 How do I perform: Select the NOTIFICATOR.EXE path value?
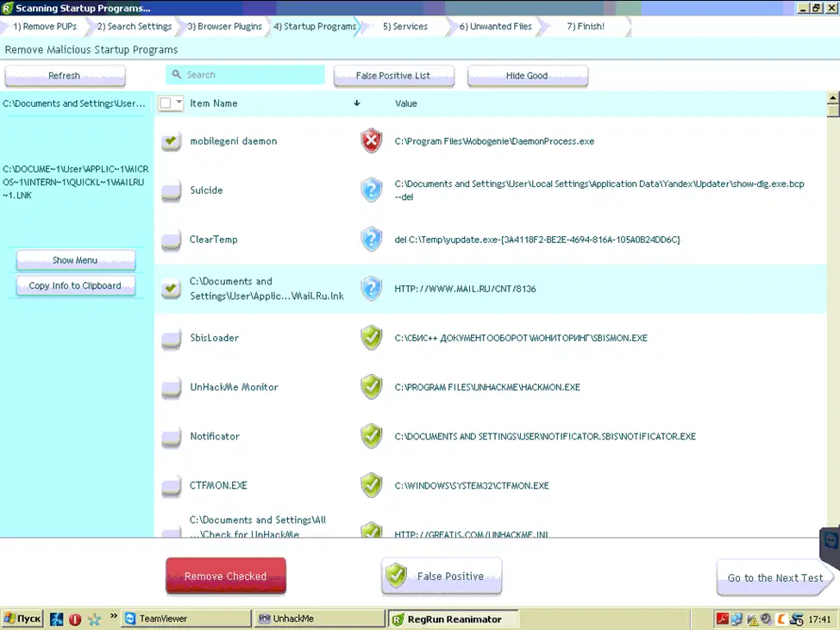[545, 436]
